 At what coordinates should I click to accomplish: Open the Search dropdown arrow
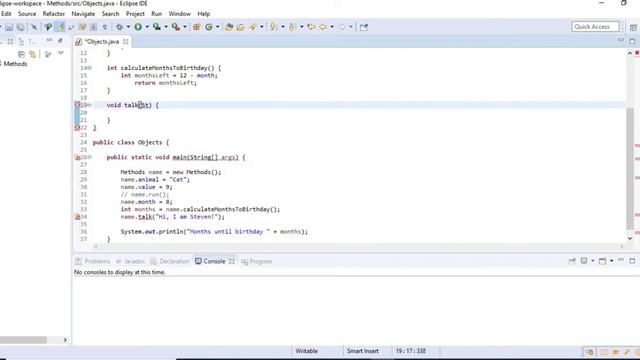point(262,27)
